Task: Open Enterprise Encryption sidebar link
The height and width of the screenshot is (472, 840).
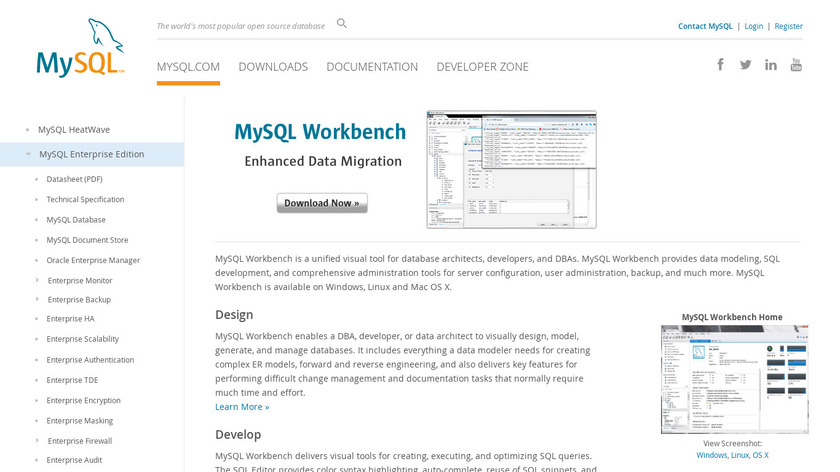Action: tap(84, 400)
